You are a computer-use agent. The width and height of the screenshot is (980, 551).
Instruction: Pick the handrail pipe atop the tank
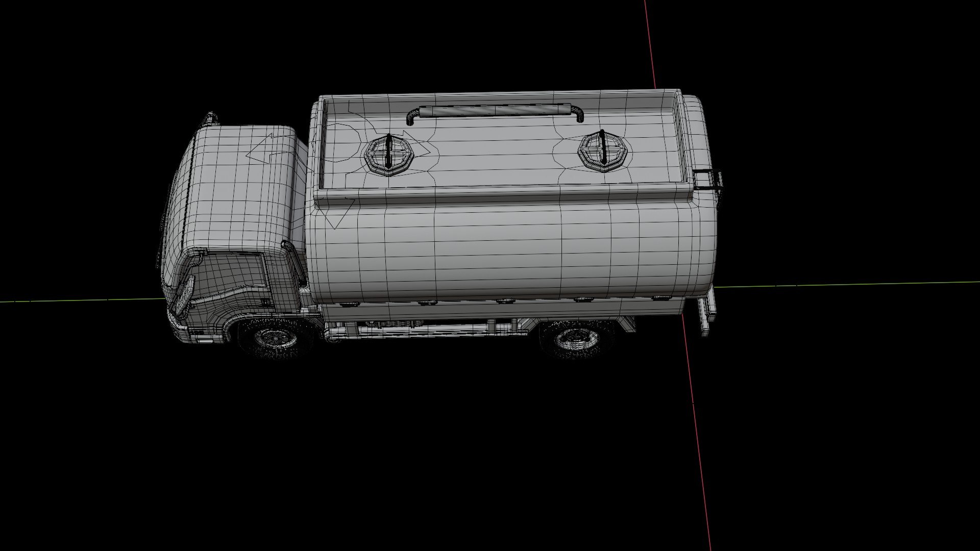pos(494,112)
